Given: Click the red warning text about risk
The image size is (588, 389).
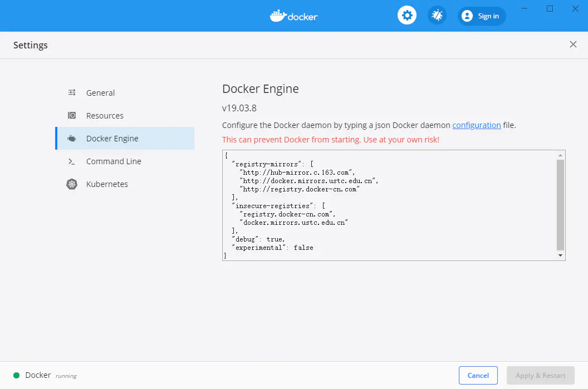Looking at the screenshot, I should [330, 140].
